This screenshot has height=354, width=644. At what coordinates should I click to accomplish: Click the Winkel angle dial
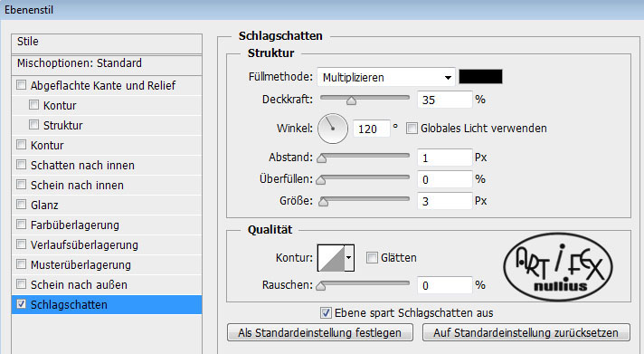pyautogui.click(x=333, y=129)
